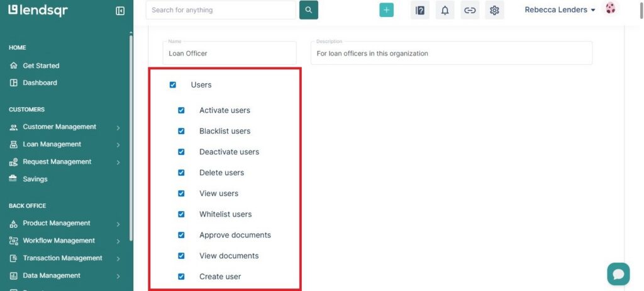This screenshot has height=291, width=644.
Task: Open the help documentation icon
Action: click(x=419, y=10)
